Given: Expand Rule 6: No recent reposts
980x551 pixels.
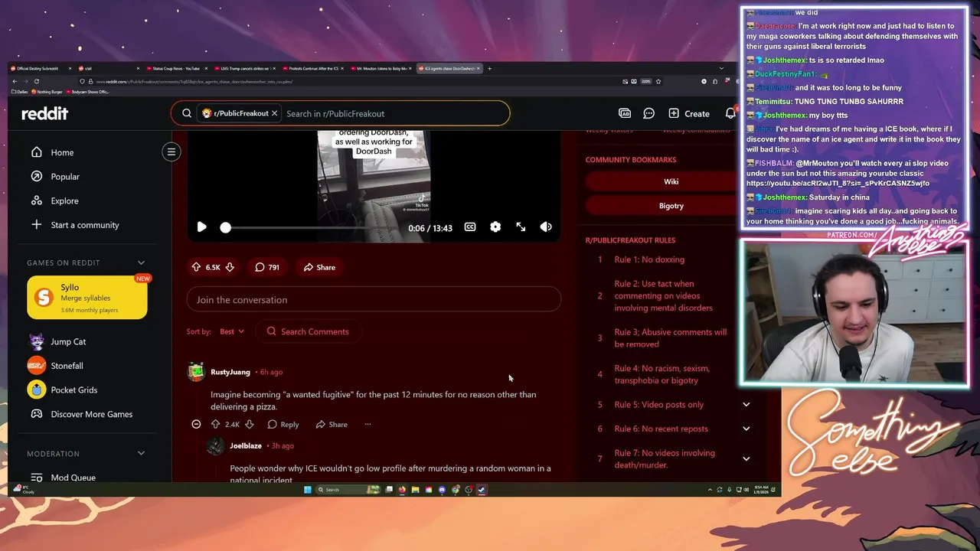Looking at the screenshot, I should point(746,429).
